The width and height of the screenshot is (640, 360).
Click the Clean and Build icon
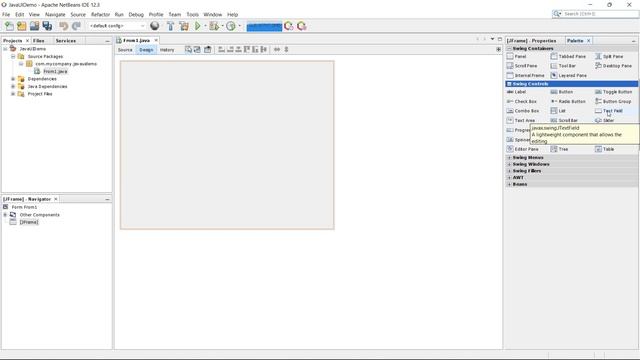pyautogui.click(x=184, y=26)
